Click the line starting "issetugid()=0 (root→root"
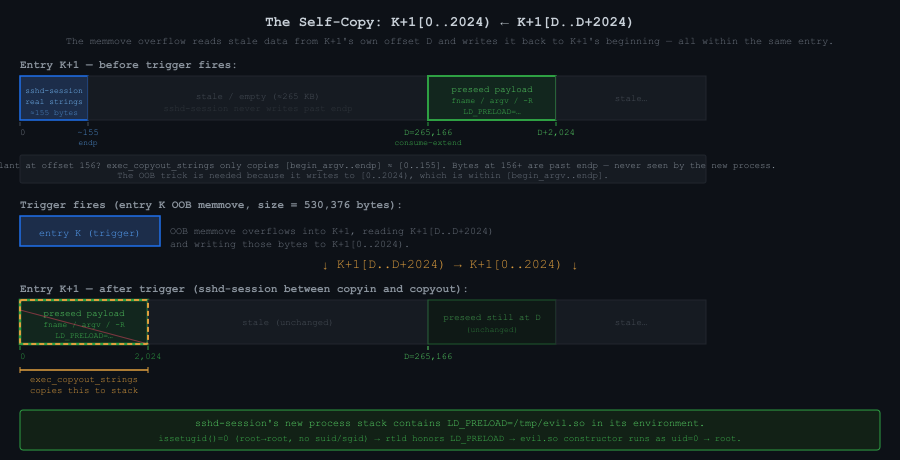This screenshot has height=460, width=900. pyautogui.click(x=449, y=438)
